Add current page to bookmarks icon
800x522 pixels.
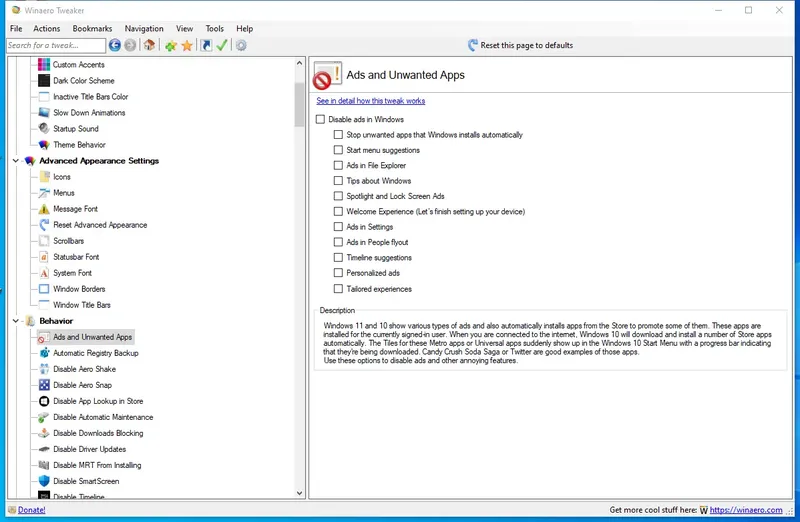click(x=171, y=45)
